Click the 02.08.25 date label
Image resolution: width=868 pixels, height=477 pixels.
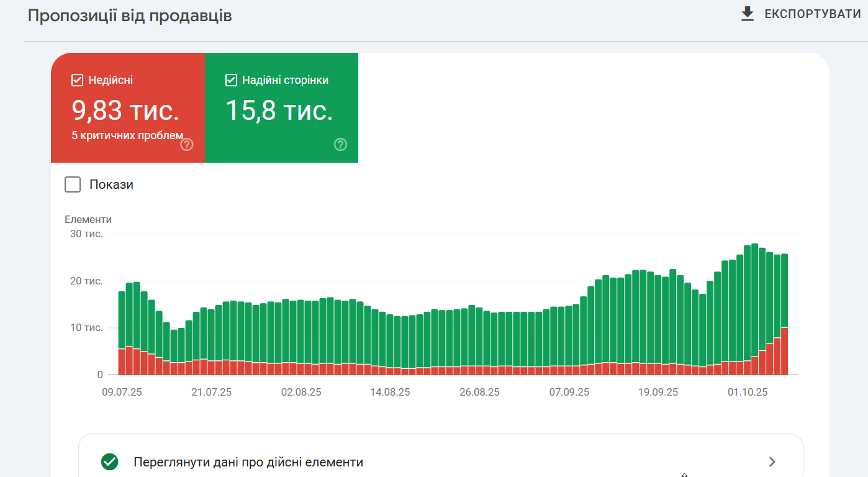pyautogui.click(x=301, y=392)
